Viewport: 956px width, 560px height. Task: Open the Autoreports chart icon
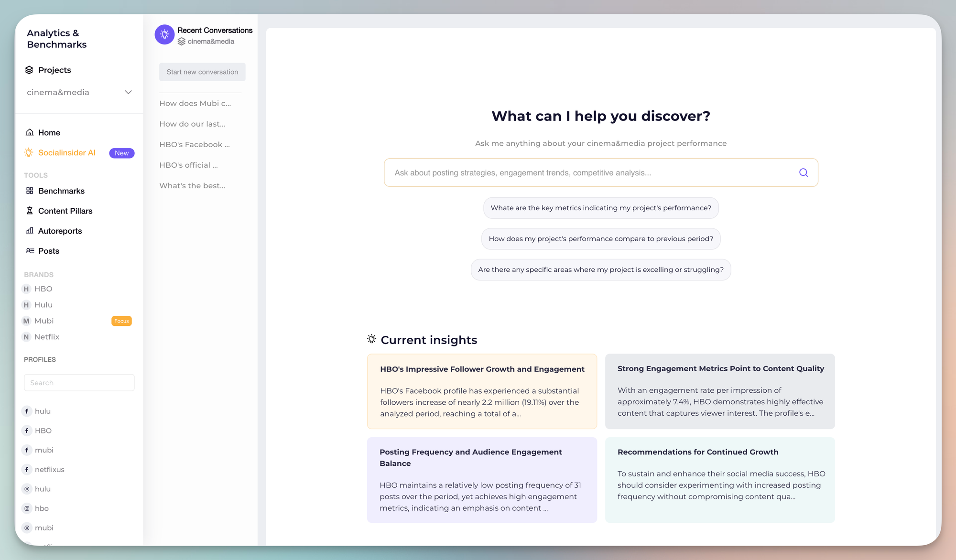(x=29, y=231)
